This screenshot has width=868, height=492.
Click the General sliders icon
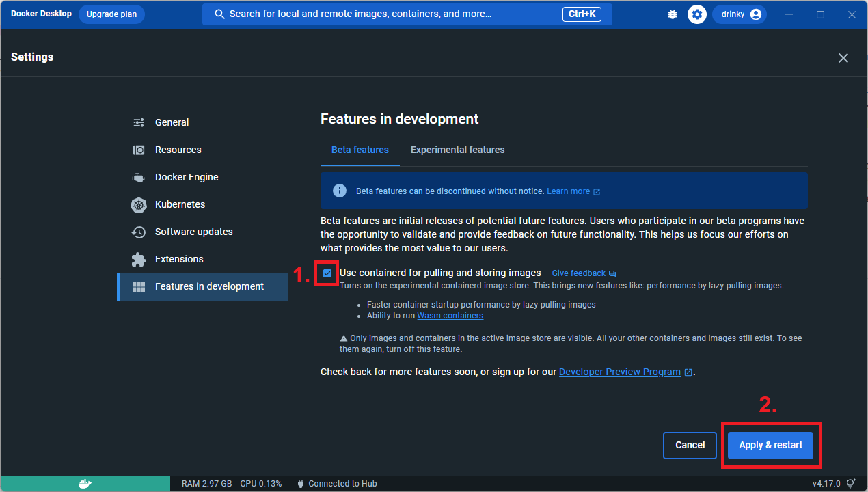click(139, 122)
